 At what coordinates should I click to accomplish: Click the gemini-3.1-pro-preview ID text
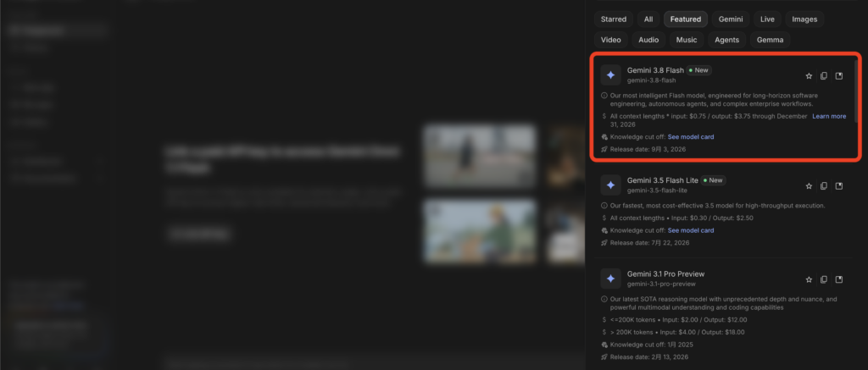[x=661, y=284]
